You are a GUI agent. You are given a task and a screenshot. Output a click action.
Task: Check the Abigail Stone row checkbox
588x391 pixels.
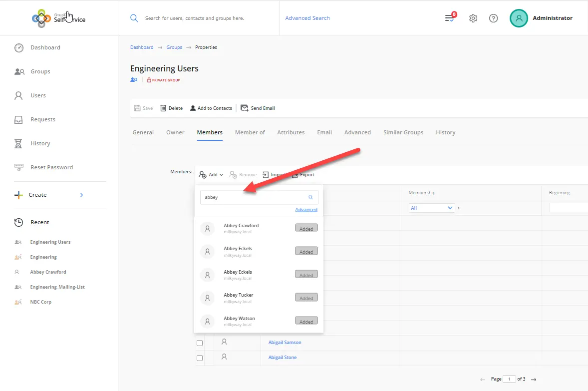[x=200, y=358]
